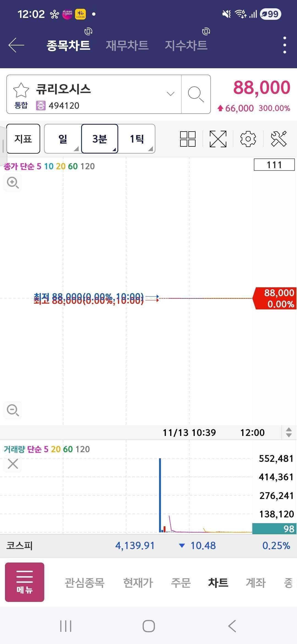Open the three-dot more options menu
The image size is (297, 644).
tap(285, 45)
